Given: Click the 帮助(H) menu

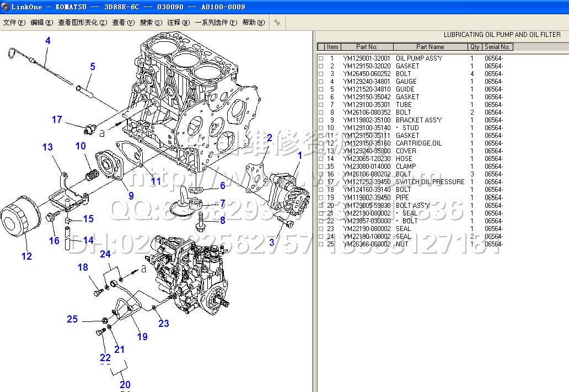Looking at the screenshot, I should tap(253, 23).
